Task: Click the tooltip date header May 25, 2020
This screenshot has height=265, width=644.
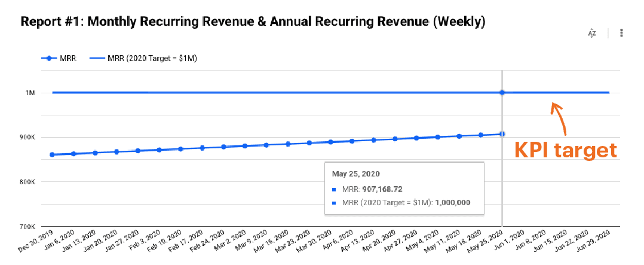Action: pos(357,173)
